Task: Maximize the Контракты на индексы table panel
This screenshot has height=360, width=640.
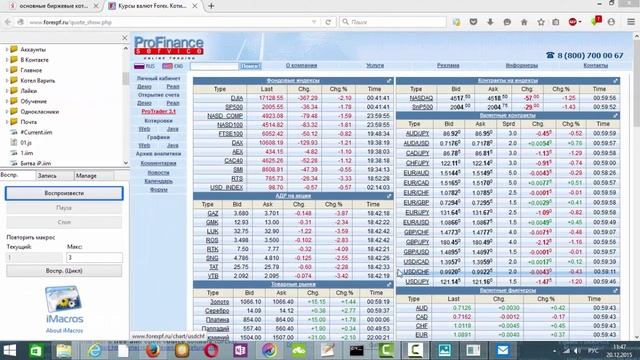Action: point(616,81)
